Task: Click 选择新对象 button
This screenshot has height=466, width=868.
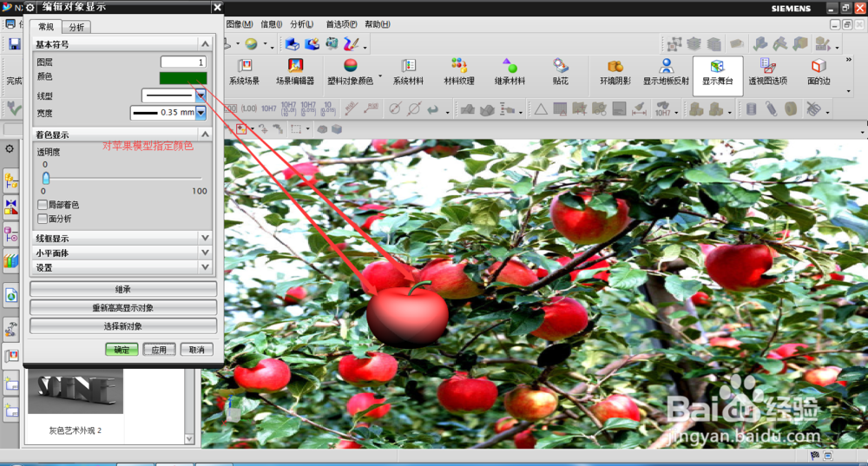Action: (x=123, y=326)
